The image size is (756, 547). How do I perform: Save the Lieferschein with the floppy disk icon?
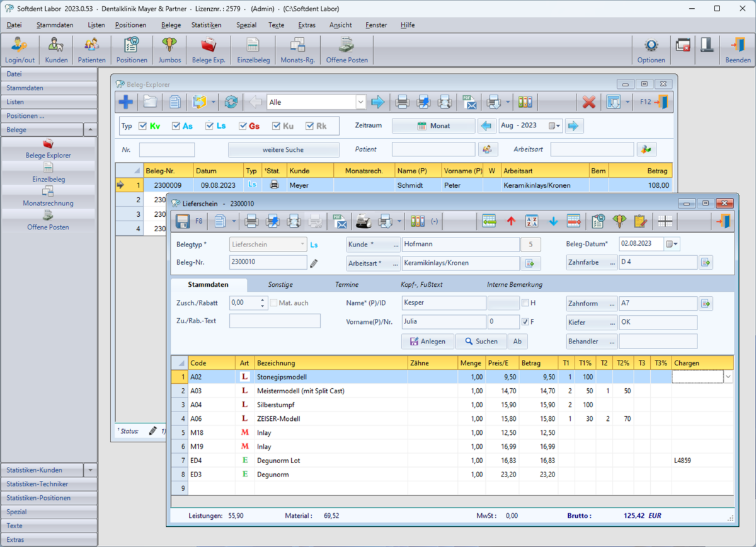(183, 221)
